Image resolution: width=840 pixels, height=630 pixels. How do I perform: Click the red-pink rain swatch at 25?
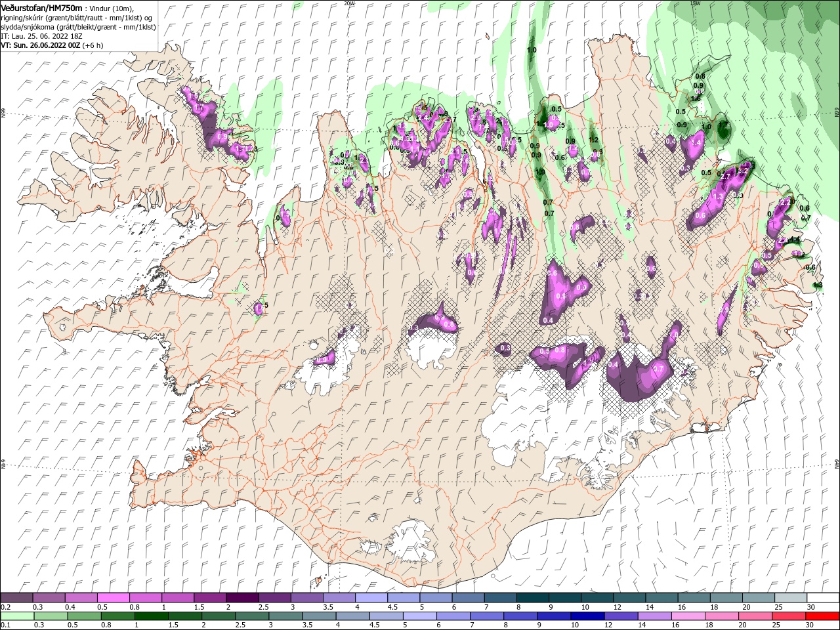(x=788, y=616)
